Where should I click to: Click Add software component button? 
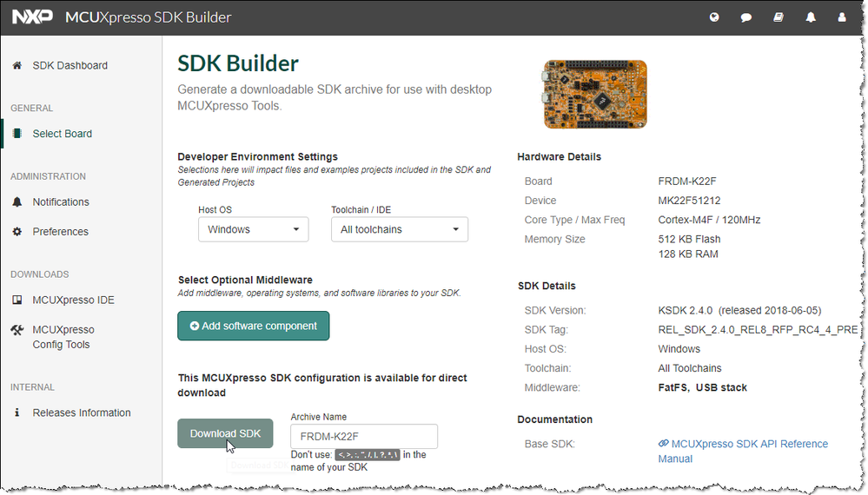[x=254, y=326]
